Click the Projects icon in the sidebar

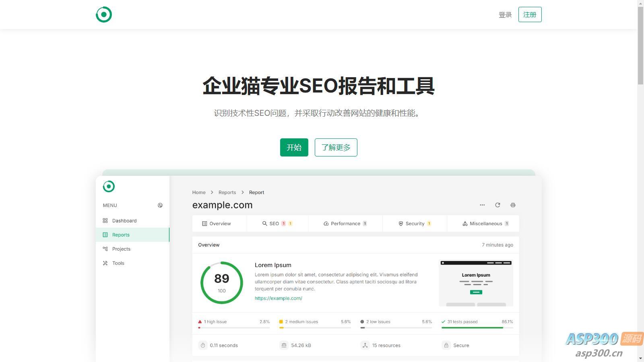[x=105, y=249]
